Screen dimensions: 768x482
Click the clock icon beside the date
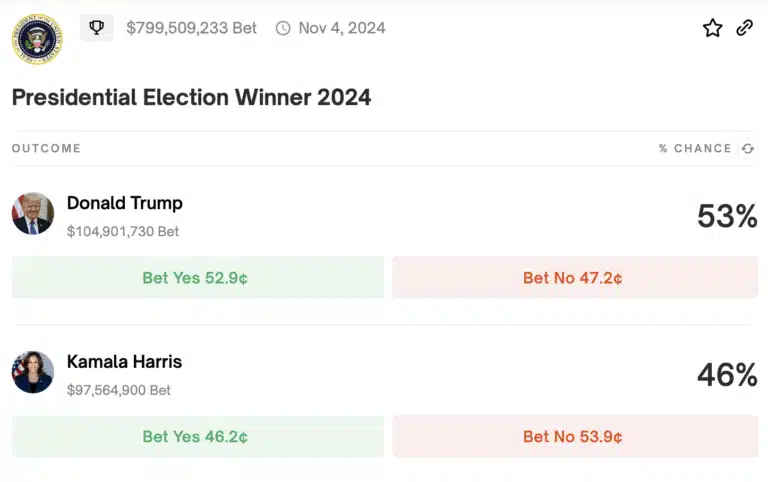click(x=283, y=28)
